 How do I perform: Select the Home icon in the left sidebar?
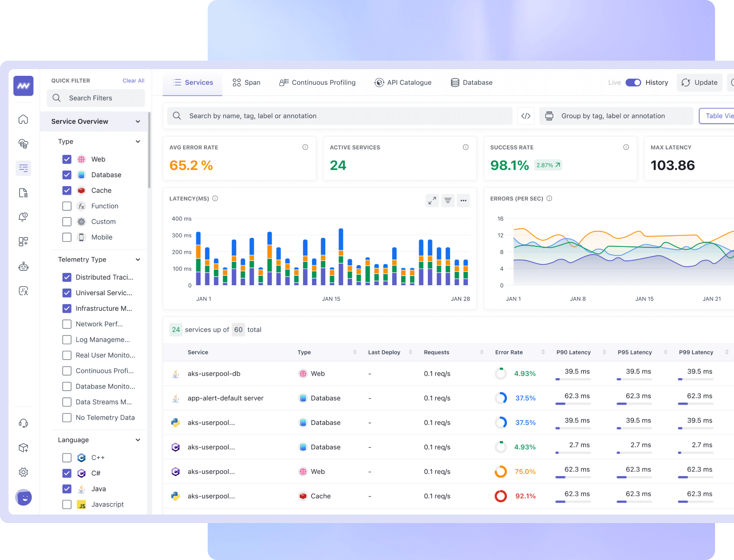coord(23,119)
